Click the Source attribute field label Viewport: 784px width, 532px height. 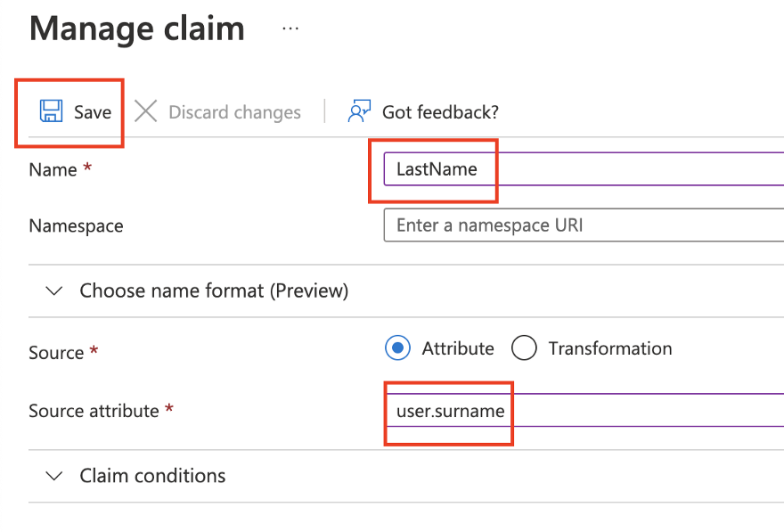click(94, 411)
